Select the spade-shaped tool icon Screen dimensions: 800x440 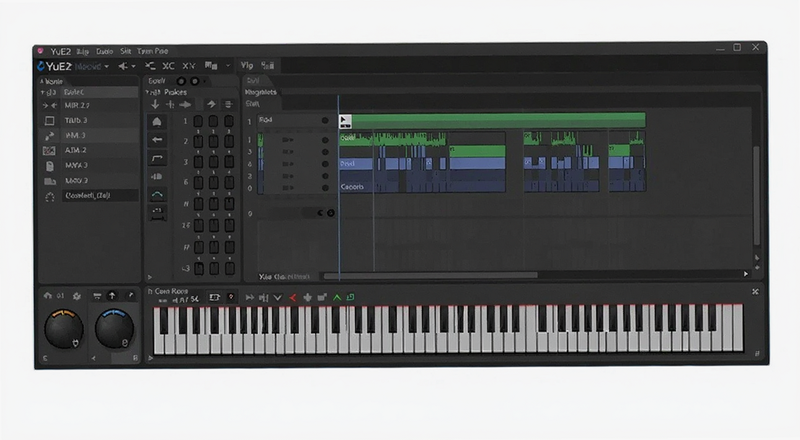(157, 121)
